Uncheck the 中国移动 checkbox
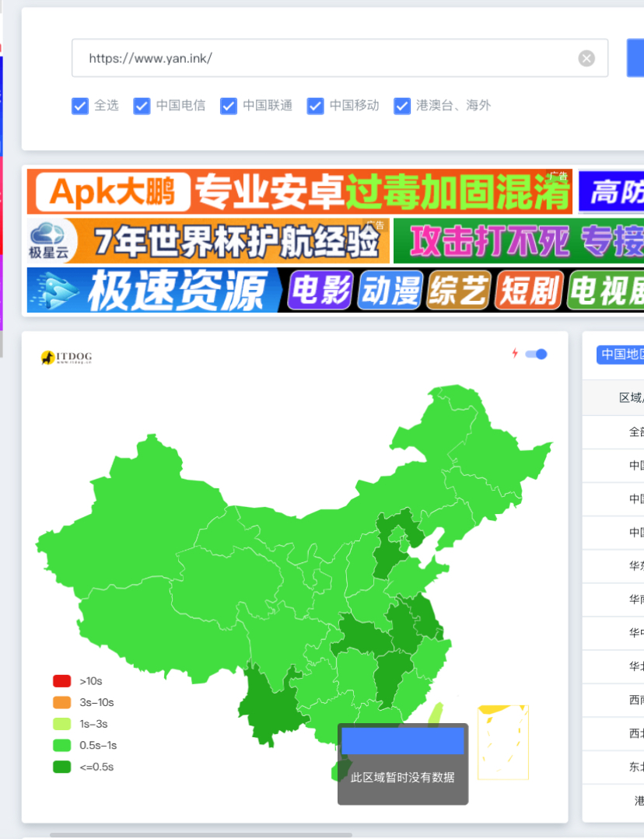 315,106
